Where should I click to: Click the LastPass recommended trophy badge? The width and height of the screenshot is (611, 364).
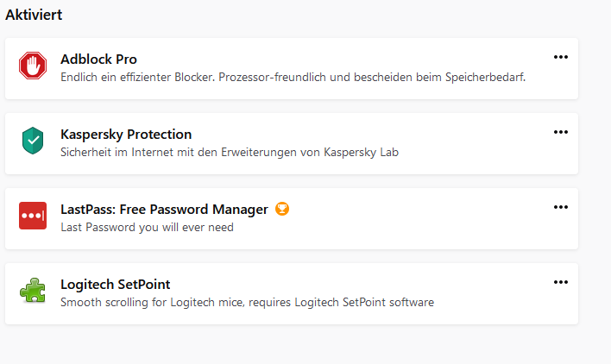pos(281,209)
